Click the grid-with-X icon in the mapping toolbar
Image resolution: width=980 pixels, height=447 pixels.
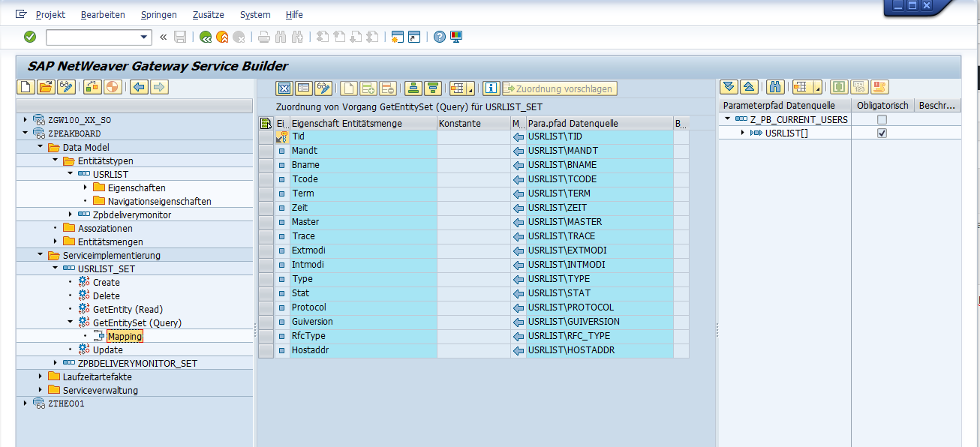[284, 88]
